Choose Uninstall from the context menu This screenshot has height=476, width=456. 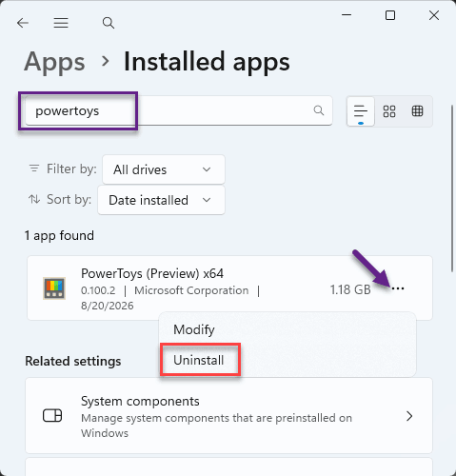pyautogui.click(x=199, y=360)
